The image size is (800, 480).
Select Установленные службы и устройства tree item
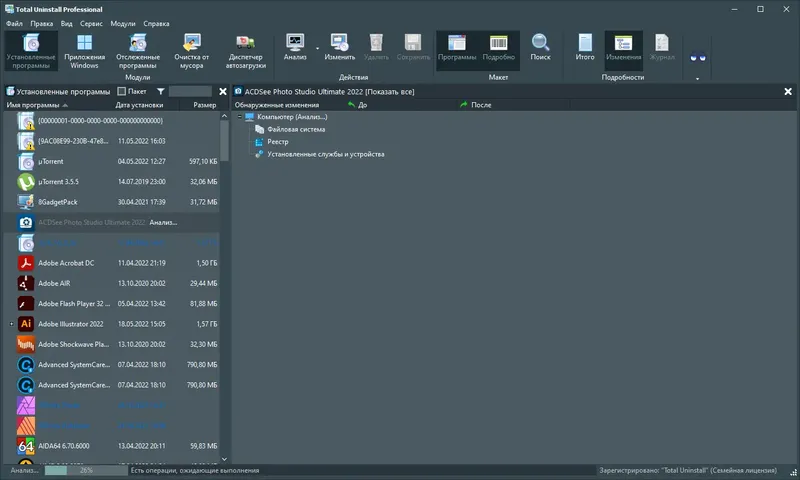(x=326, y=154)
